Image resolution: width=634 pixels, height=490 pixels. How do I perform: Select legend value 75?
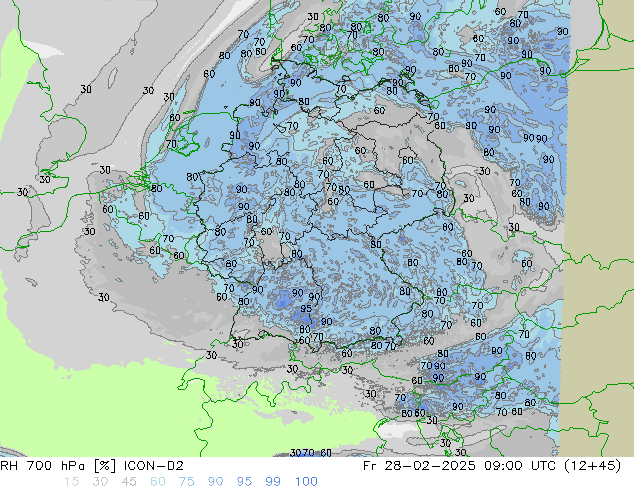click(x=186, y=482)
